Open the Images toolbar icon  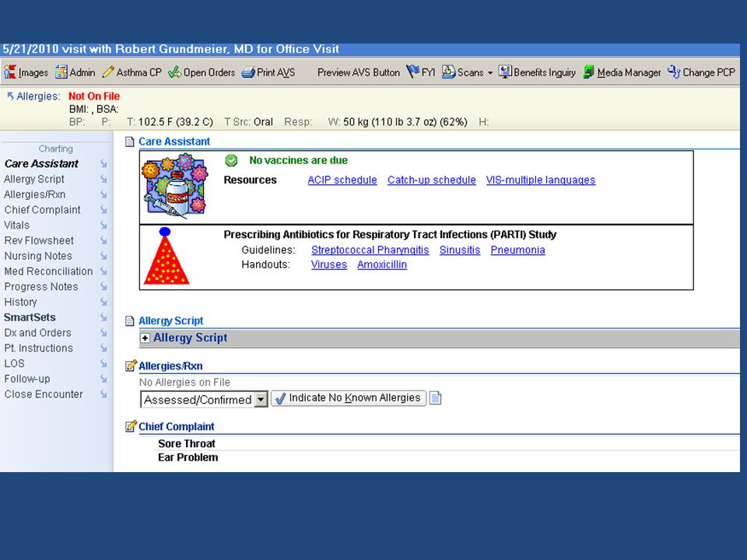(10, 72)
